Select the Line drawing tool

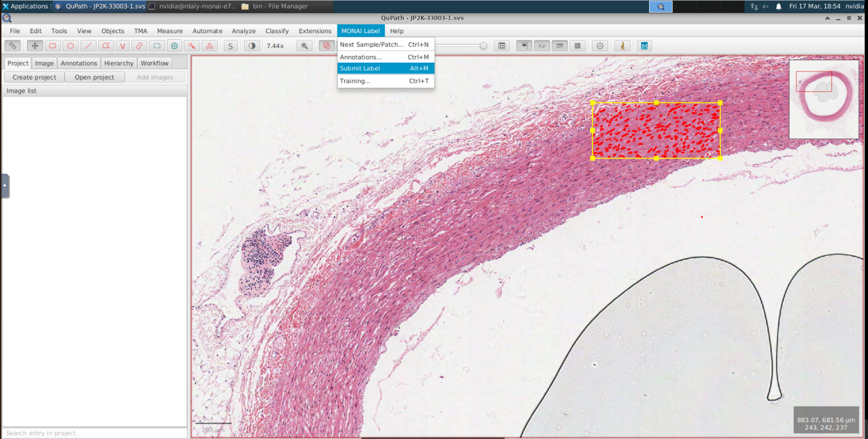tap(88, 46)
